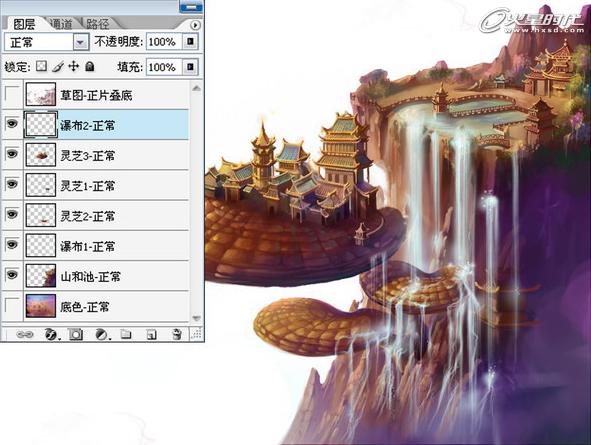Click the layer name 灵芝1-正常
Viewport: 591px width, 445px height.
[87, 186]
